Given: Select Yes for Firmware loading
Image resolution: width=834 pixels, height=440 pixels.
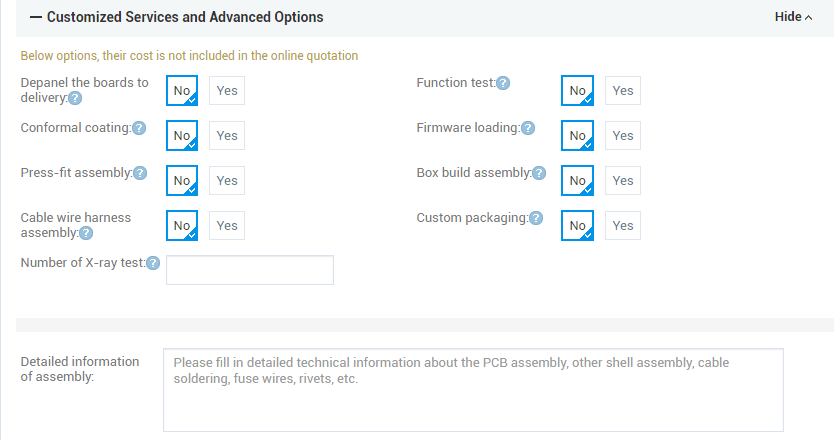Looking at the screenshot, I should 623,136.
